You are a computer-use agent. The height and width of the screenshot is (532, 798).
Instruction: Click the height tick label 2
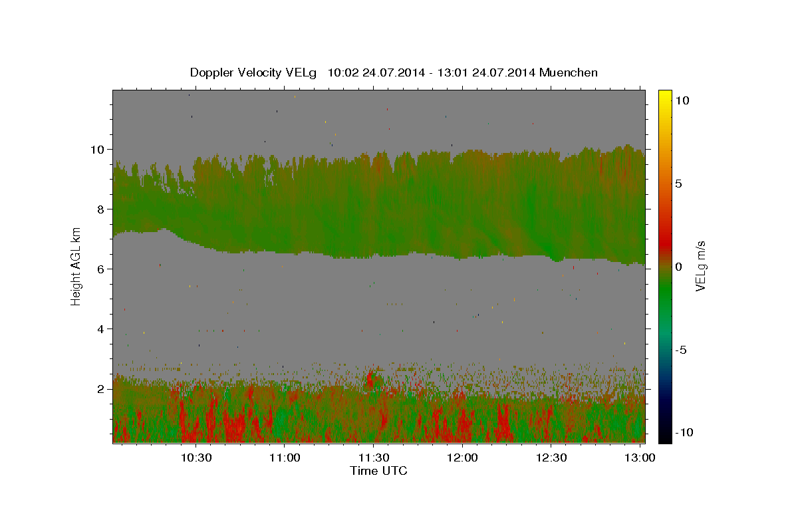(100, 389)
